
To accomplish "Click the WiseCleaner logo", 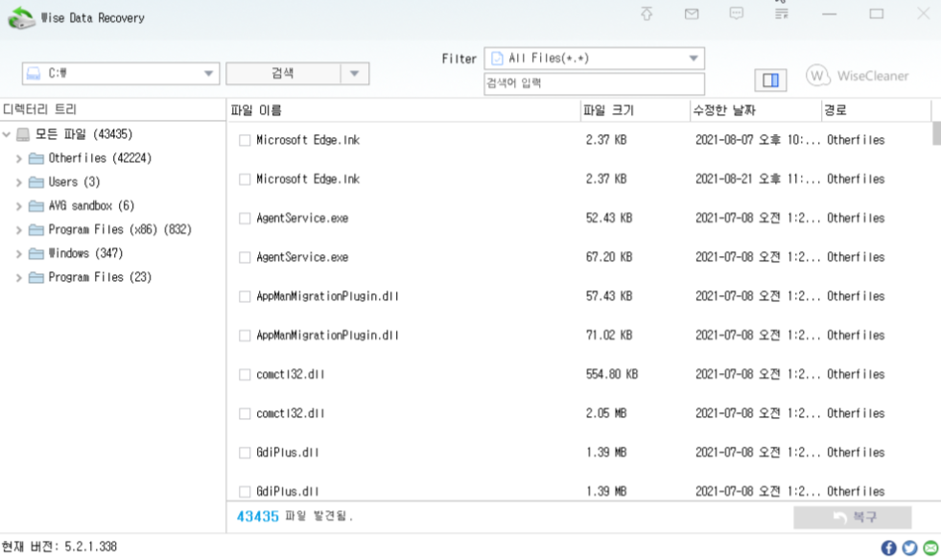I will (857, 76).
